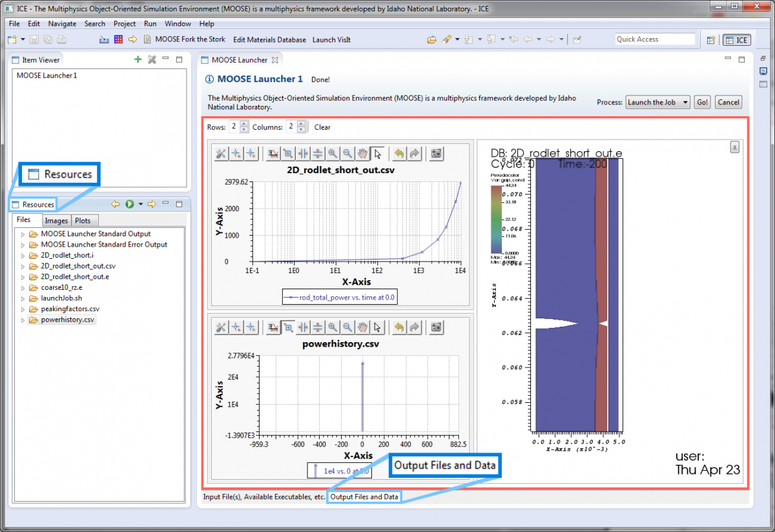Click the undo arrow in the plot toolbar
This screenshot has height=532, width=775.
(400, 154)
